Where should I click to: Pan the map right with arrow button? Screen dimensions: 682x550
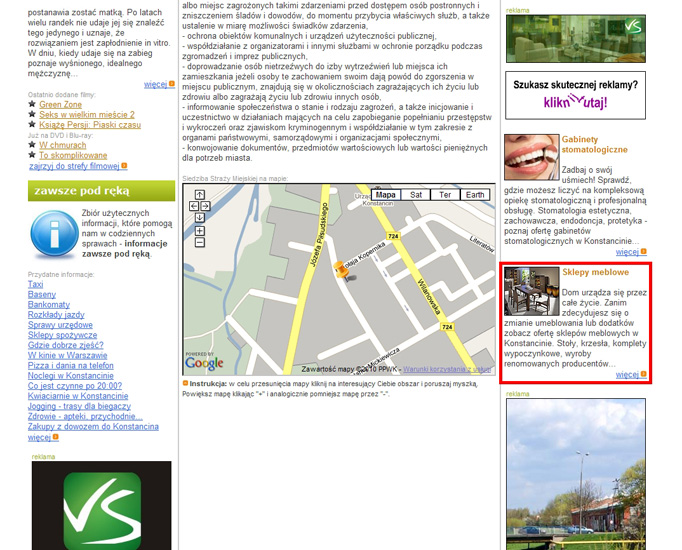pyautogui.click(x=205, y=206)
